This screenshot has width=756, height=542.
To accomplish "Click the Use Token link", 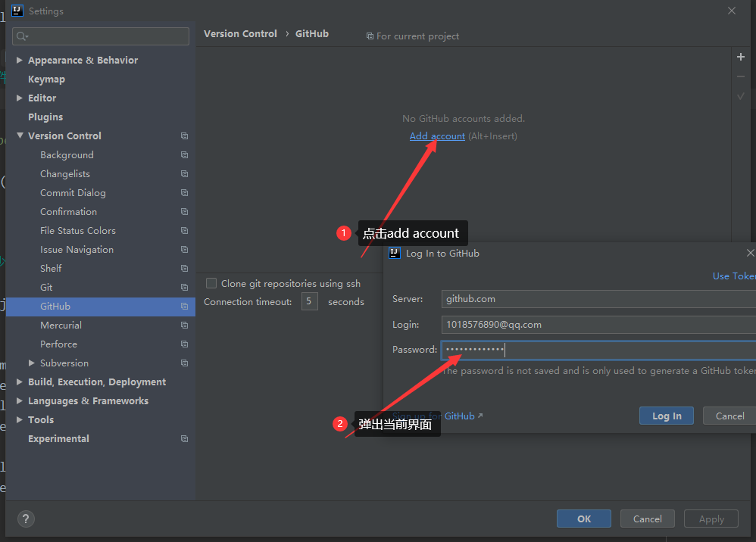I will click(733, 276).
